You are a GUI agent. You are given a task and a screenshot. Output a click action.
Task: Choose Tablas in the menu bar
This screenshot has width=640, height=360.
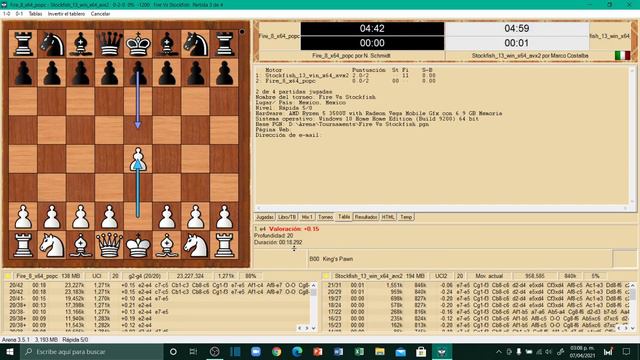click(x=35, y=14)
